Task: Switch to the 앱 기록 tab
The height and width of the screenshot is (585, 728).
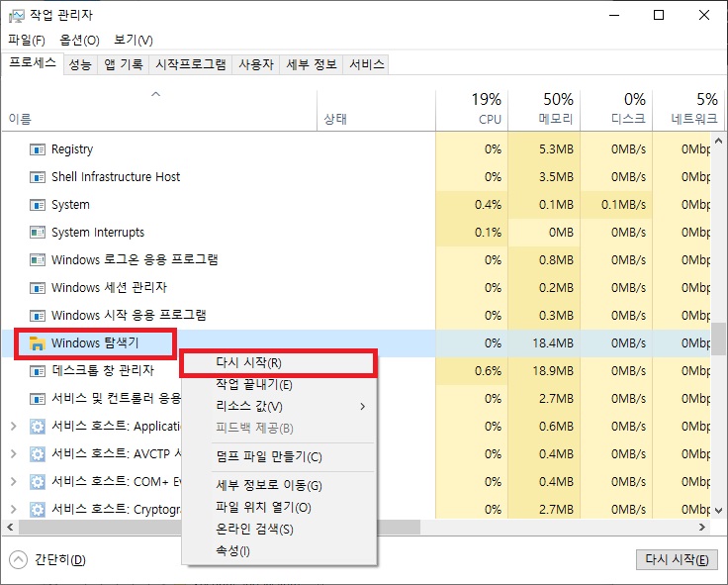Action: tap(123, 64)
